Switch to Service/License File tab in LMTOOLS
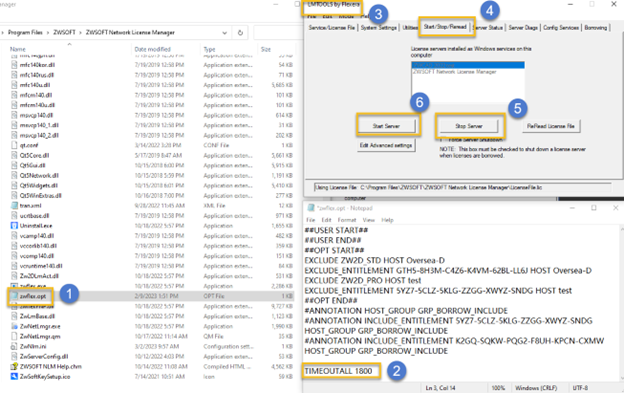This screenshot has width=624, height=393. tap(332, 27)
